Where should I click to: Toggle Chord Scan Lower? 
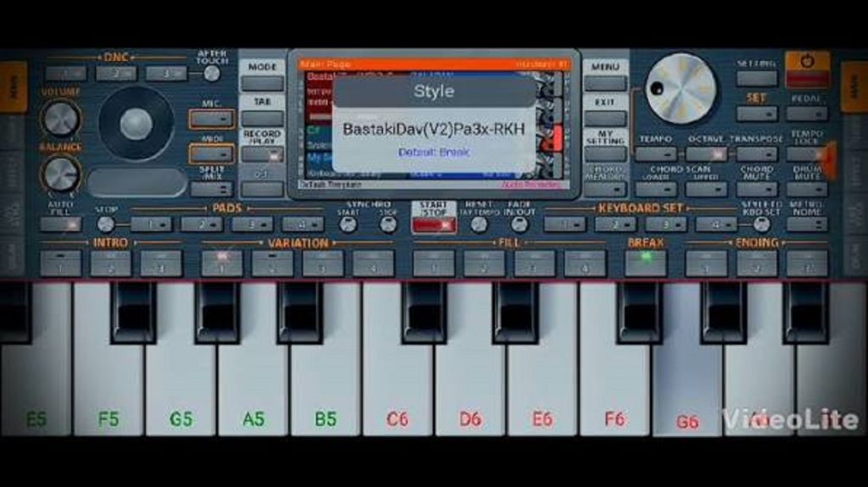point(656,189)
